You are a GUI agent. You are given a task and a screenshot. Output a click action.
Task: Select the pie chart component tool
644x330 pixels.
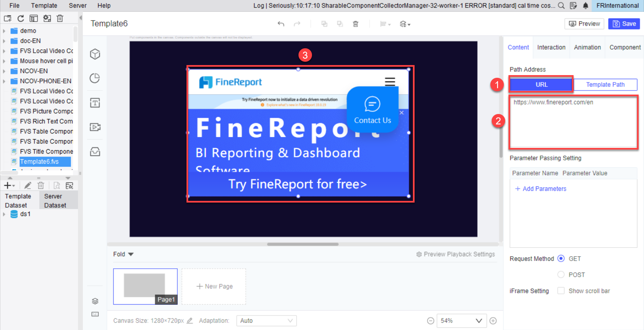coord(95,78)
